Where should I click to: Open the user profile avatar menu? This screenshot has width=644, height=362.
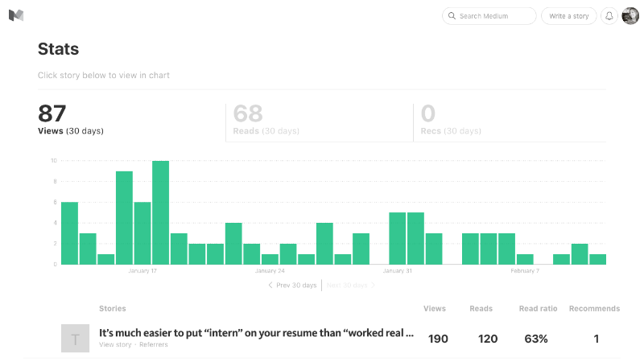pos(630,16)
